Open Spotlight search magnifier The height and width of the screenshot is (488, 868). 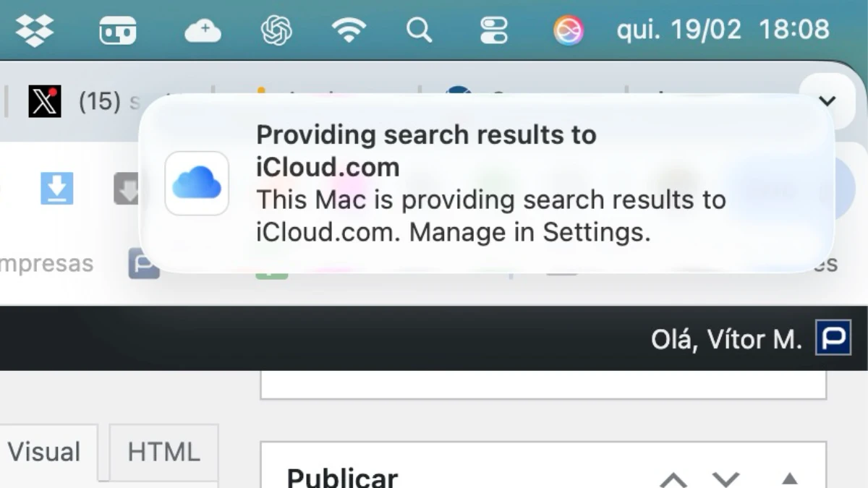click(419, 30)
